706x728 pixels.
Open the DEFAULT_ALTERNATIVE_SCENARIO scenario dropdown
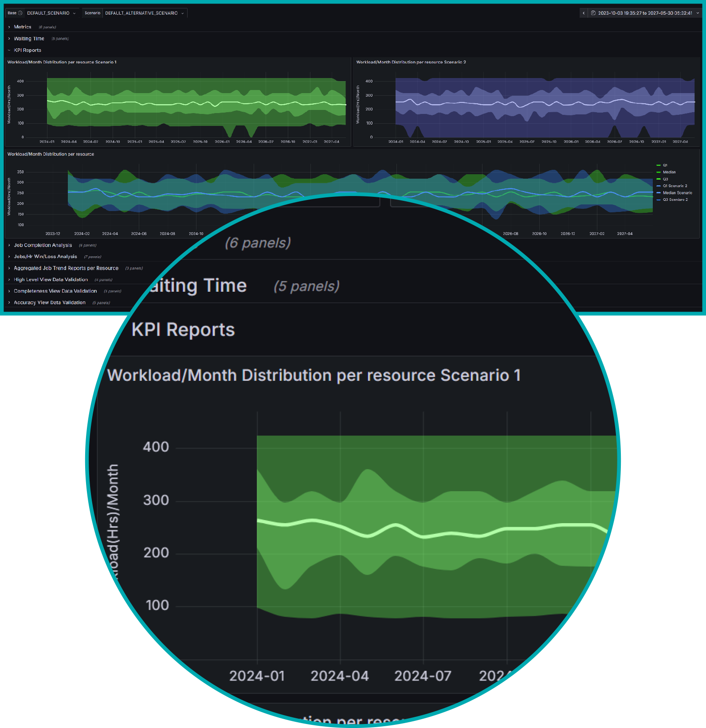pyautogui.click(x=145, y=13)
